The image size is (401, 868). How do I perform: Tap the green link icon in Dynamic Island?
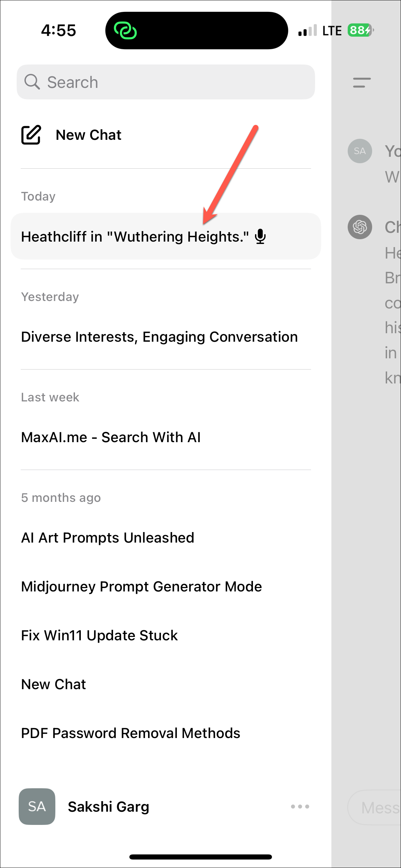(x=125, y=31)
